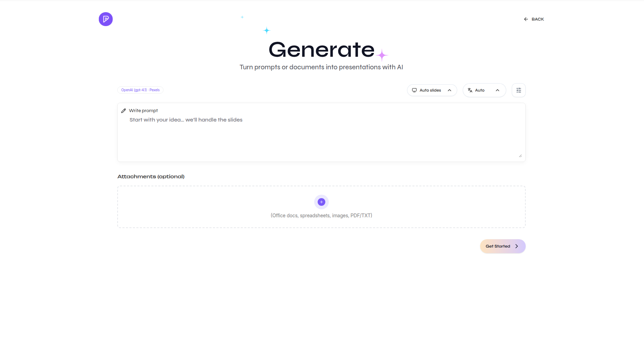The height and width of the screenshot is (343, 644).
Task: Click the translate icon in Auto dropdown
Action: click(470, 90)
